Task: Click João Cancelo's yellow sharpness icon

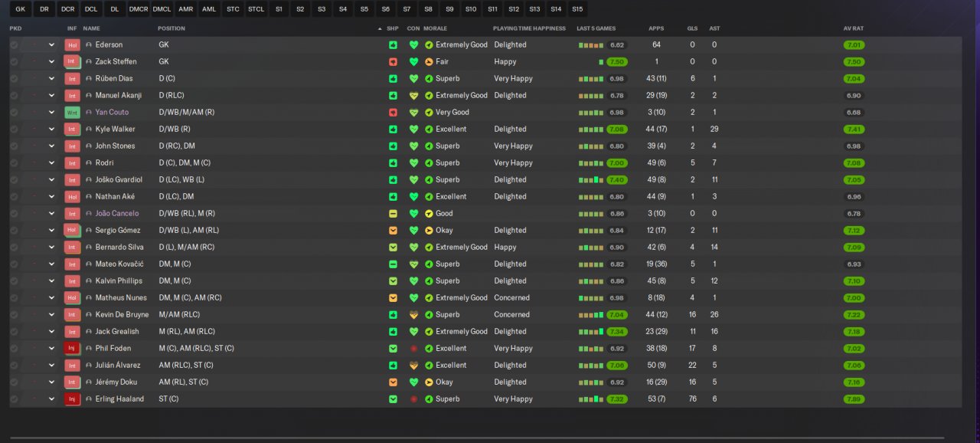Action: tap(393, 213)
